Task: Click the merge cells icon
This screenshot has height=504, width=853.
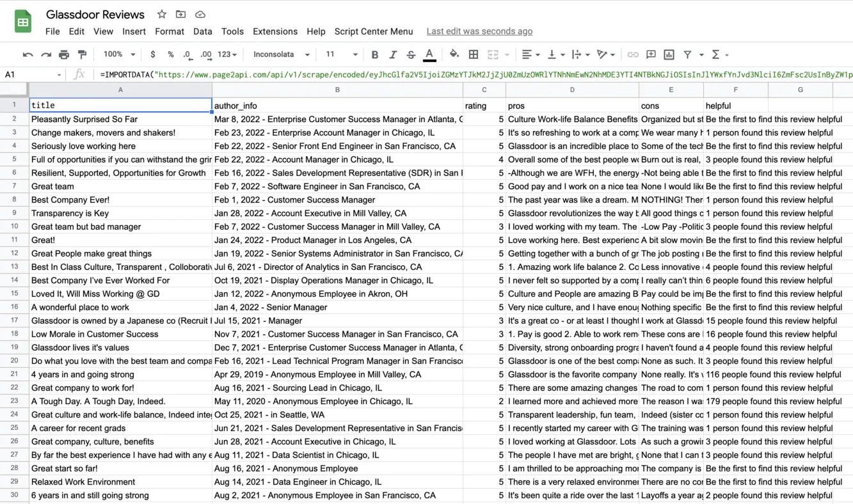Action: point(493,54)
